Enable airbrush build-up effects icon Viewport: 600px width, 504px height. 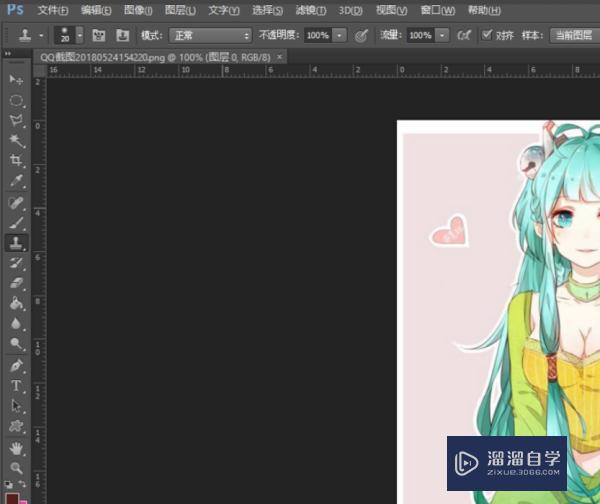click(464, 36)
